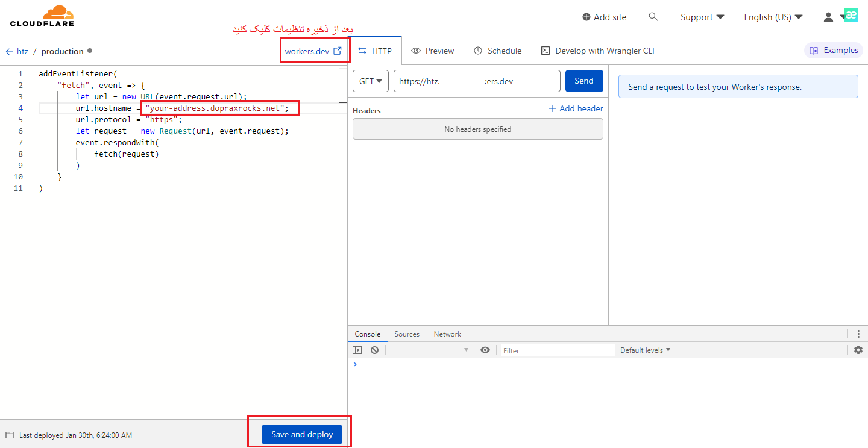Image resolution: width=868 pixels, height=448 pixels.
Task: Click the url.protocol code line
Action: [x=129, y=120]
